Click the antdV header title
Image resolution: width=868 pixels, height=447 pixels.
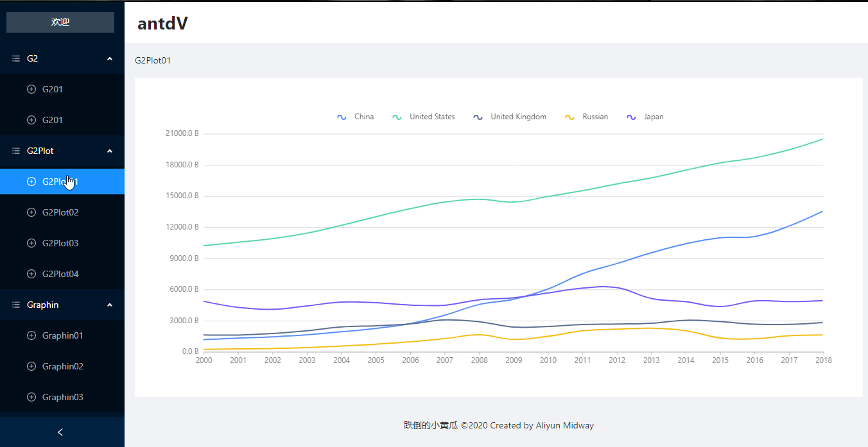pyautogui.click(x=162, y=23)
